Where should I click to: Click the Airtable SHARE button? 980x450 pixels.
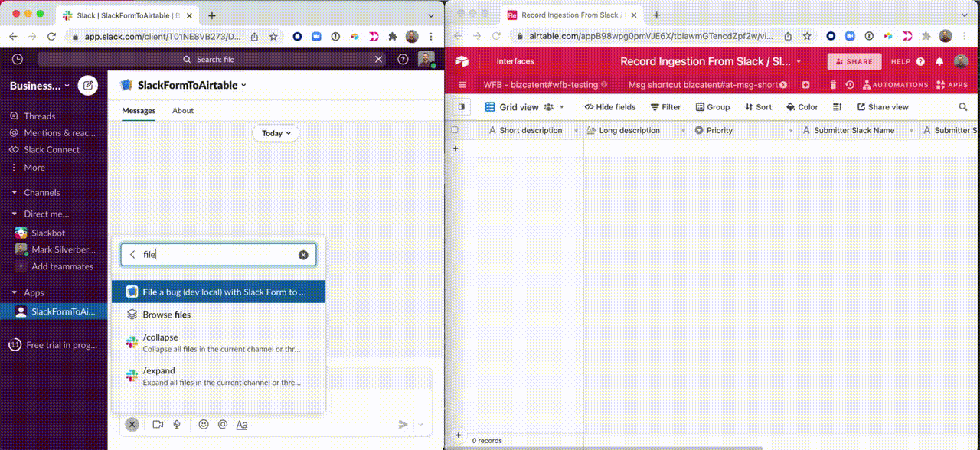point(854,61)
